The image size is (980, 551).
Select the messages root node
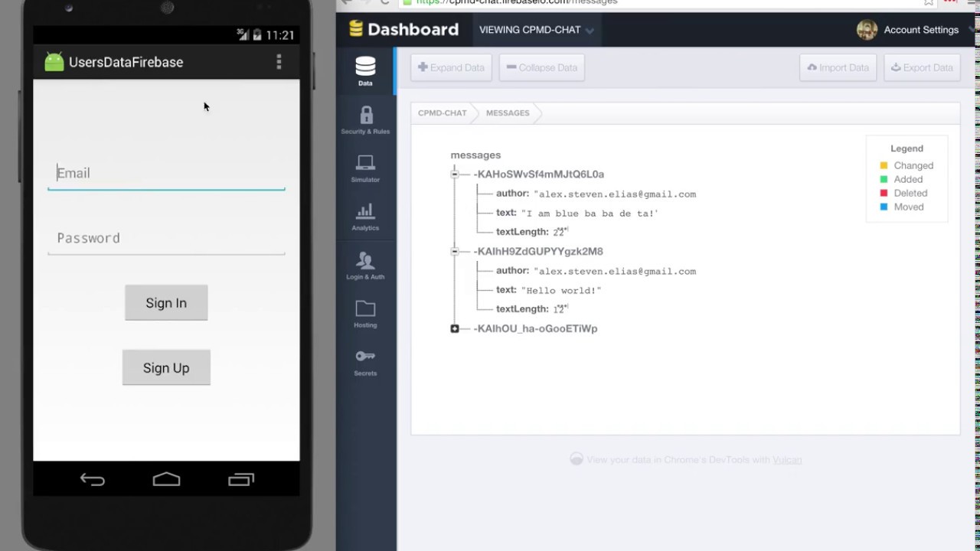click(475, 155)
